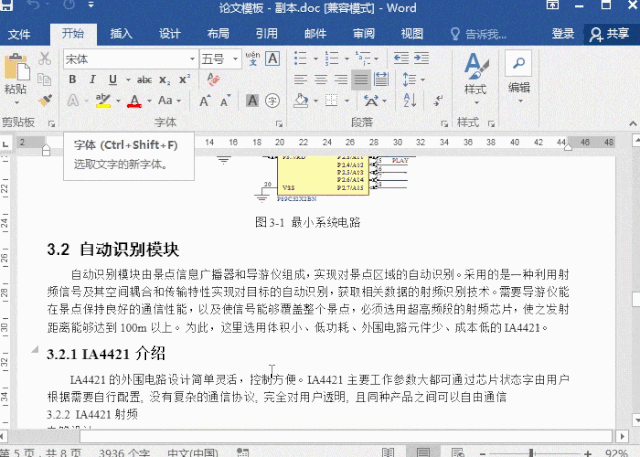This screenshot has width=640, height=457.
Task: Toggle Bold formatting
Action: coord(73,79)
